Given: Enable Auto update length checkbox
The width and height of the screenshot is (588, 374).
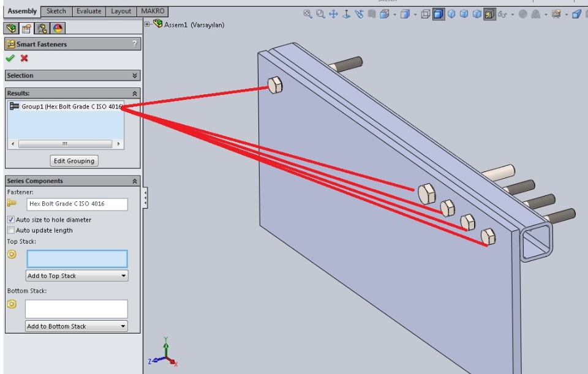Looking at the screenshot, I should click(11, 230).
